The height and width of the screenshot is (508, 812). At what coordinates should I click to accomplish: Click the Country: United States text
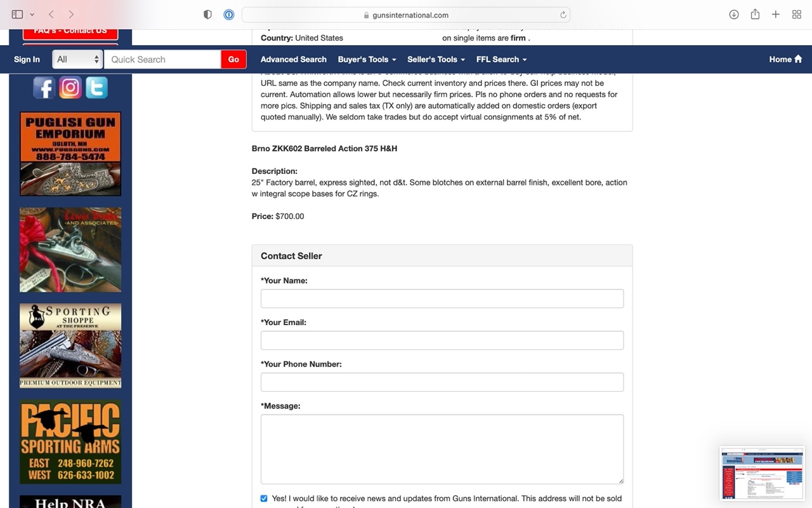click(x=302, y=38)
